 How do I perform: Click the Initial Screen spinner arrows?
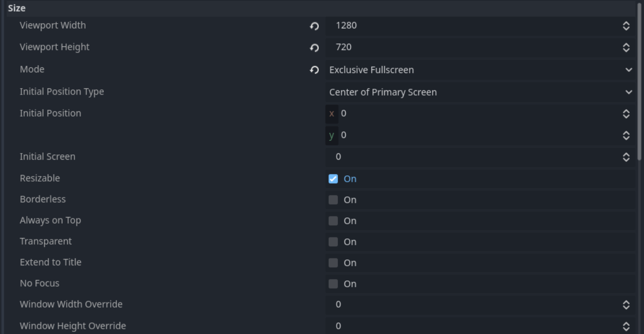626,156
